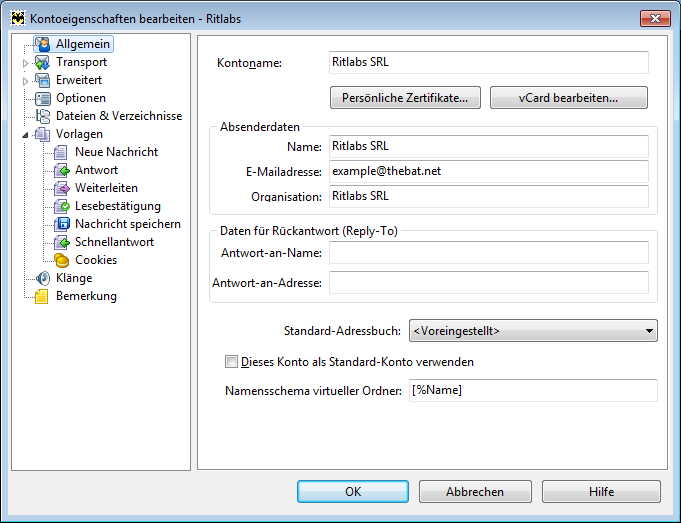
Task: Click the Transport envelope icon
Action: [43, 62]
